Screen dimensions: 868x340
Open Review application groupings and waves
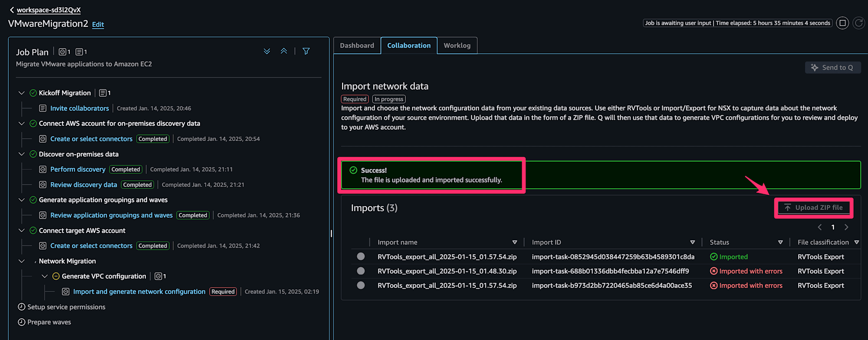click(x=112, y=215)
